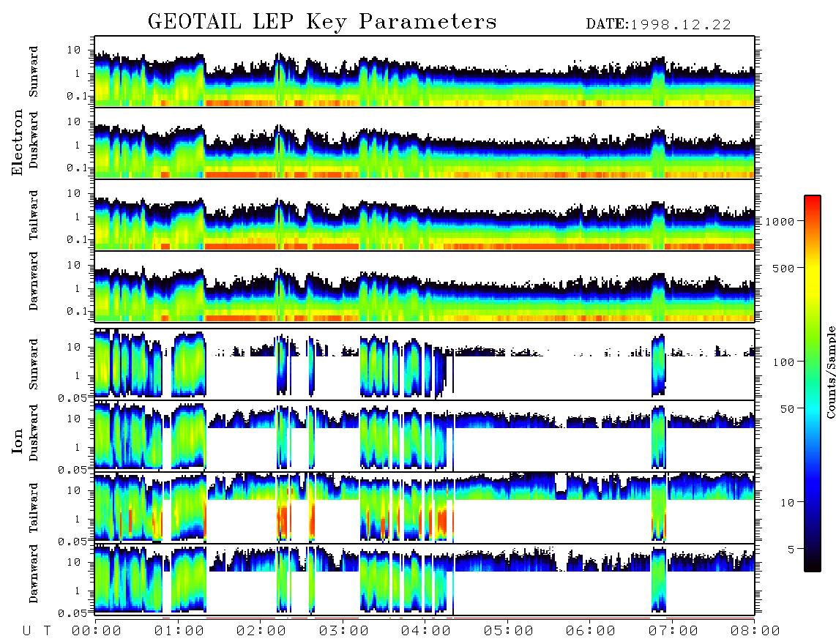The height and width of the screenshot is (644, 836).
Task: Click the 50 color bar tick value
Action: point(787,409)
